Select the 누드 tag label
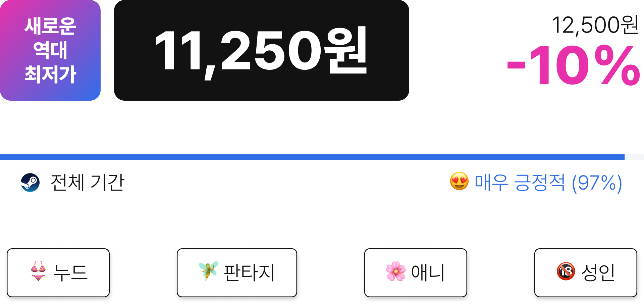The width and height of the screenshot is (644, 304). (70, 272)
